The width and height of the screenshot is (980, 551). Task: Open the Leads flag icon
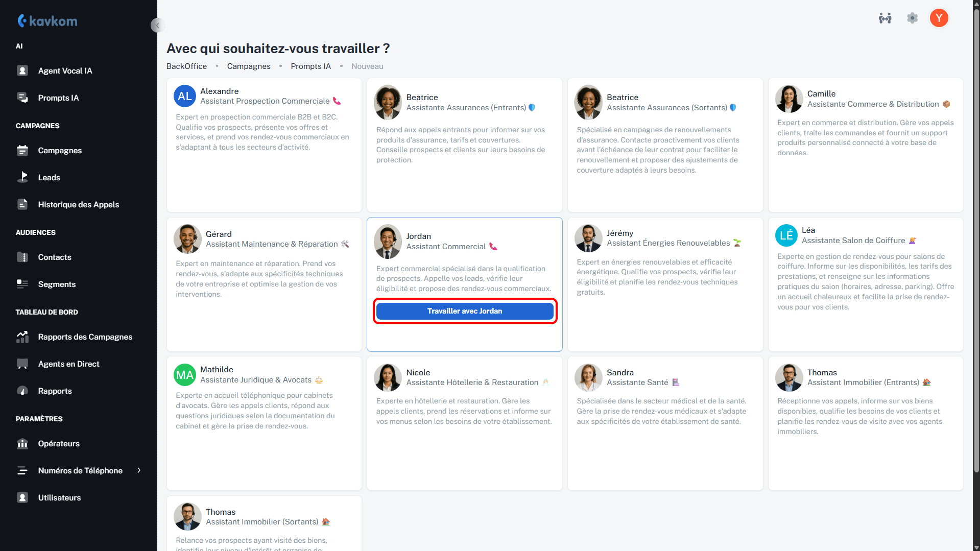point(22,177)
